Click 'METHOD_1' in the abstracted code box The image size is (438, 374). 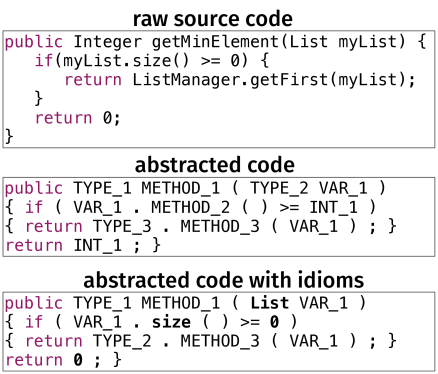click(x=180, y=188)
